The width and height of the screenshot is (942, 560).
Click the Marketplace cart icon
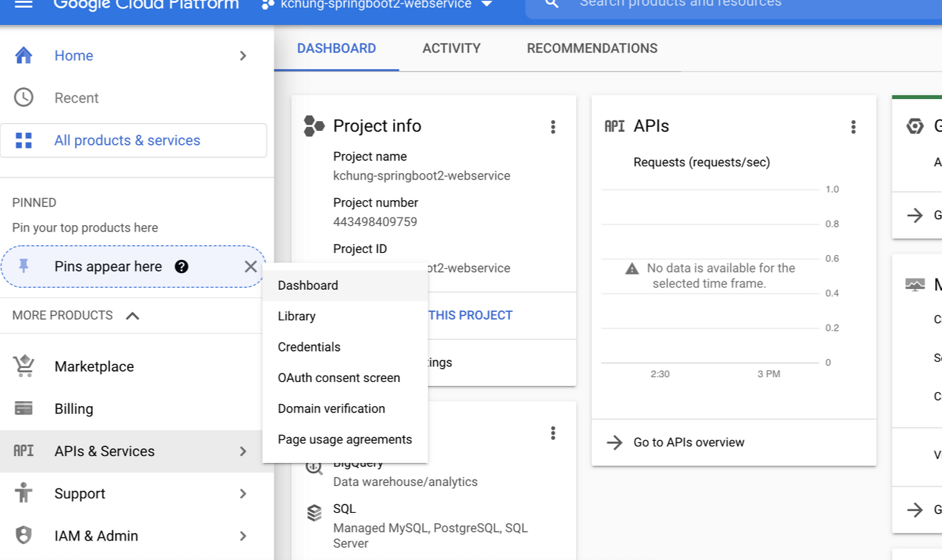tap(24, 366)
